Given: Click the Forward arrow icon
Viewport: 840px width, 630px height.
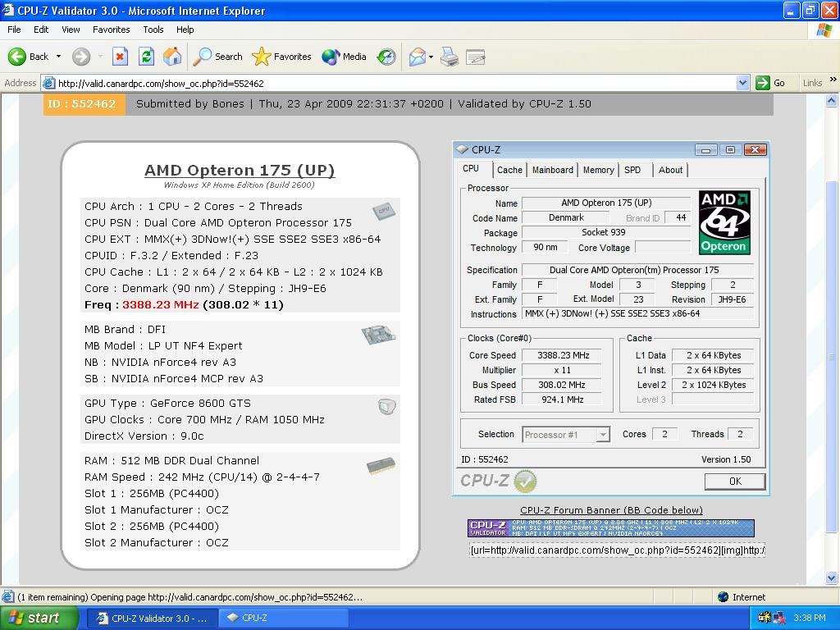Looking at the screenshot, I should coord(81,57).
